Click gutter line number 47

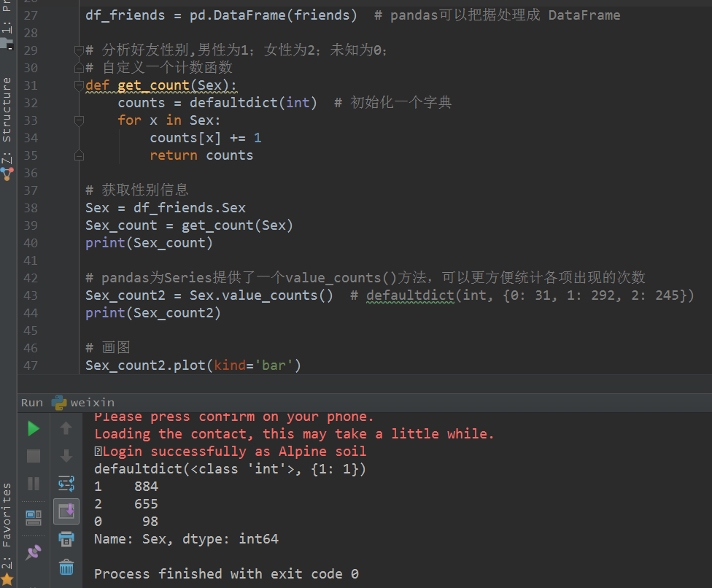(x=31, y=365)
